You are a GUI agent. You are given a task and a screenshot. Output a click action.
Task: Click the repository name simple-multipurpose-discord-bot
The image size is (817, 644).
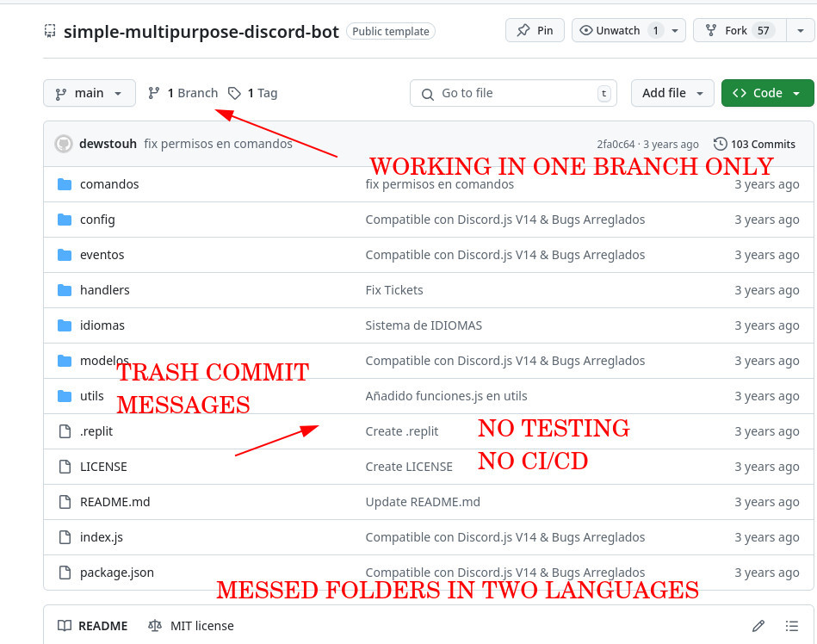tap(201, 32)
